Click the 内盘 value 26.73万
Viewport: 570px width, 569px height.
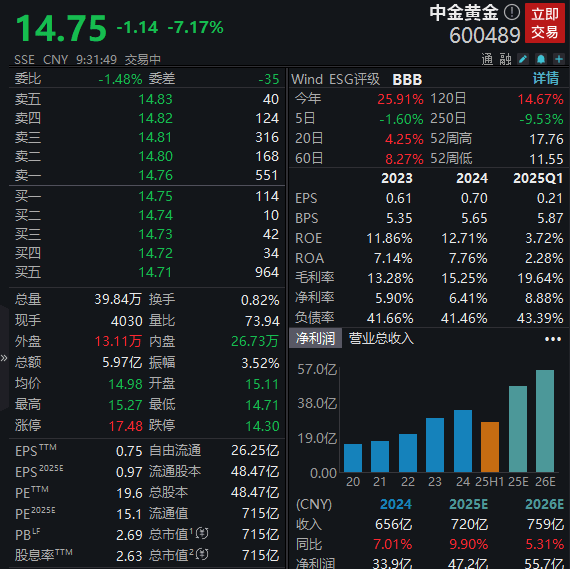point(255,341)
